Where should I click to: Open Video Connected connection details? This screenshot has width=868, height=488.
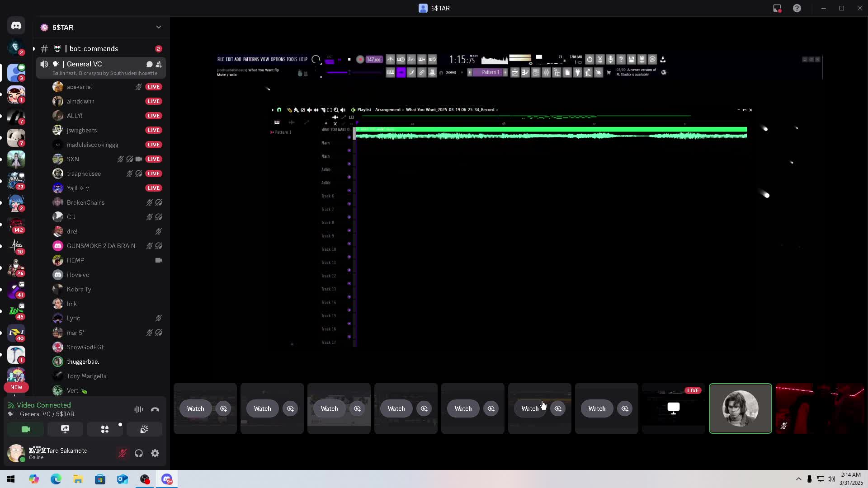[43, 405]
